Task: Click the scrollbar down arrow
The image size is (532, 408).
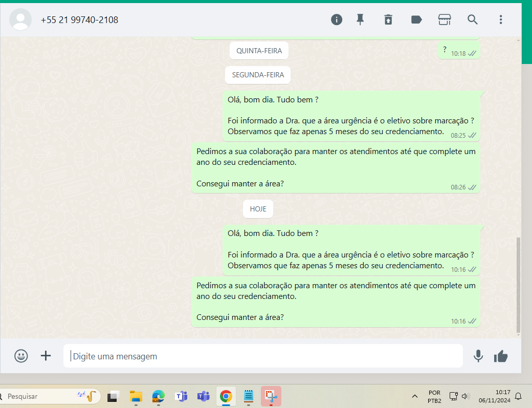Action: click(518, 335)
